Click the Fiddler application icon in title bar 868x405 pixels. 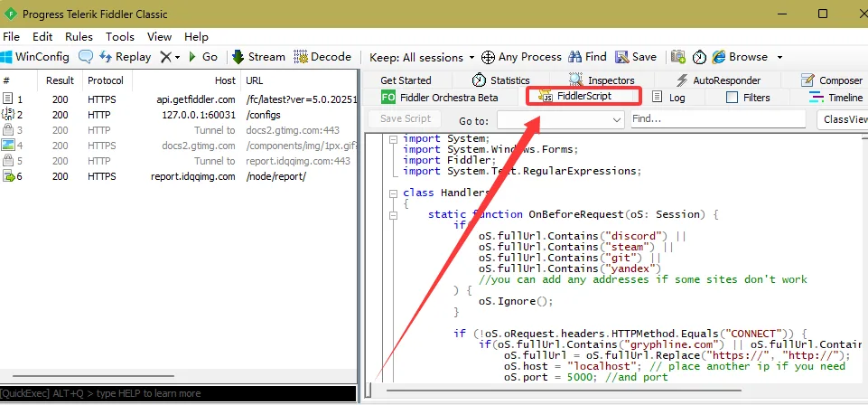9,14
